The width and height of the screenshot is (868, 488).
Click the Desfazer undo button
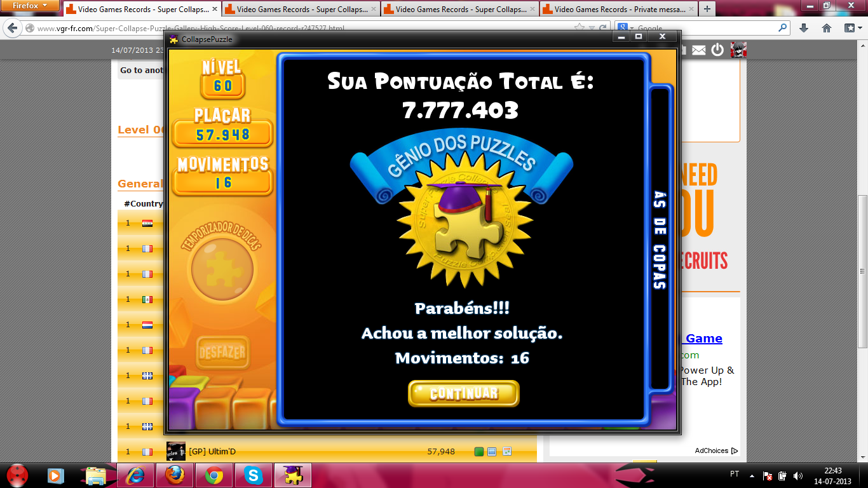tap(222, 352)
